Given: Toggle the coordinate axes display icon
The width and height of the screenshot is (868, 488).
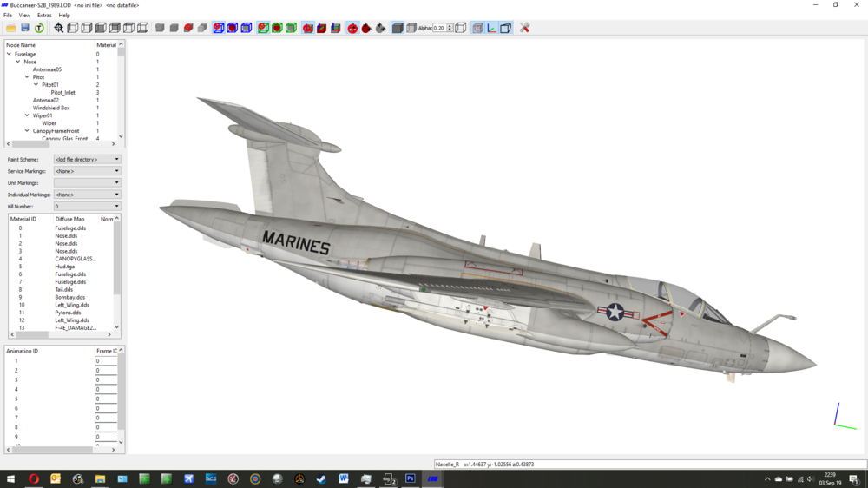Looking at the screenshot, I should pos(491,28).
